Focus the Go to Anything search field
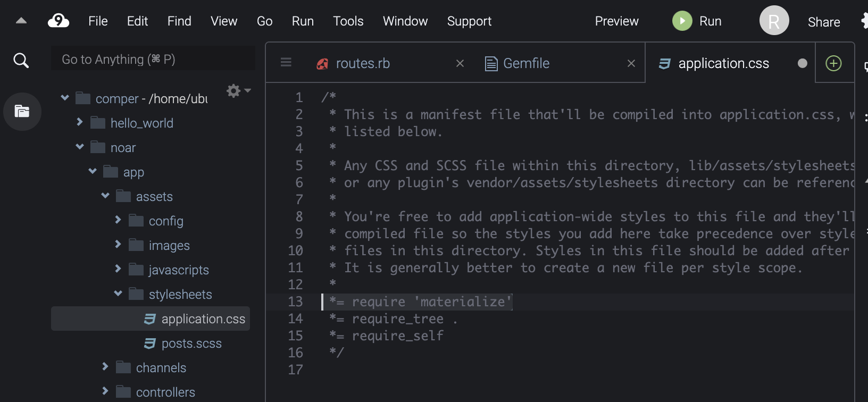The width and height of the screenshot is (868, 402). click(153, 59)
